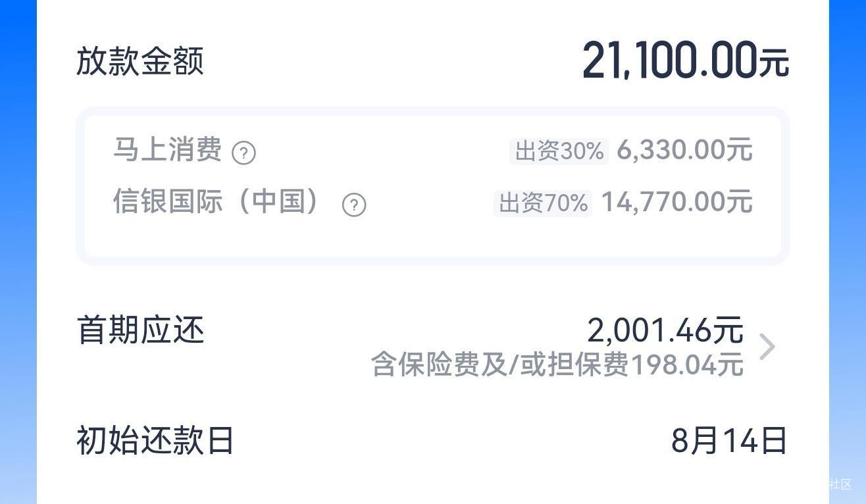
Task: Select the 8月14日 repayment date
Action: click(x=729, y=441)
